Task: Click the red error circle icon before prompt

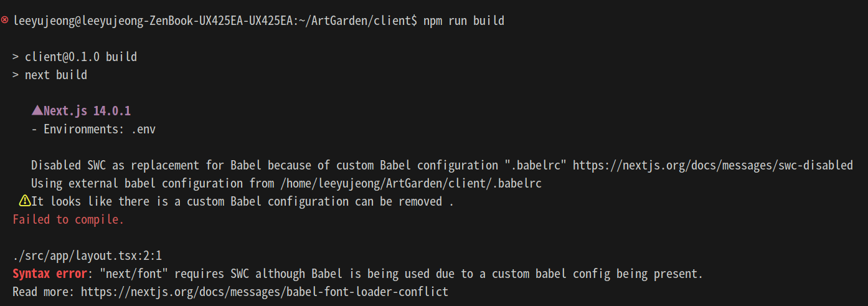Action: (5, 21)
